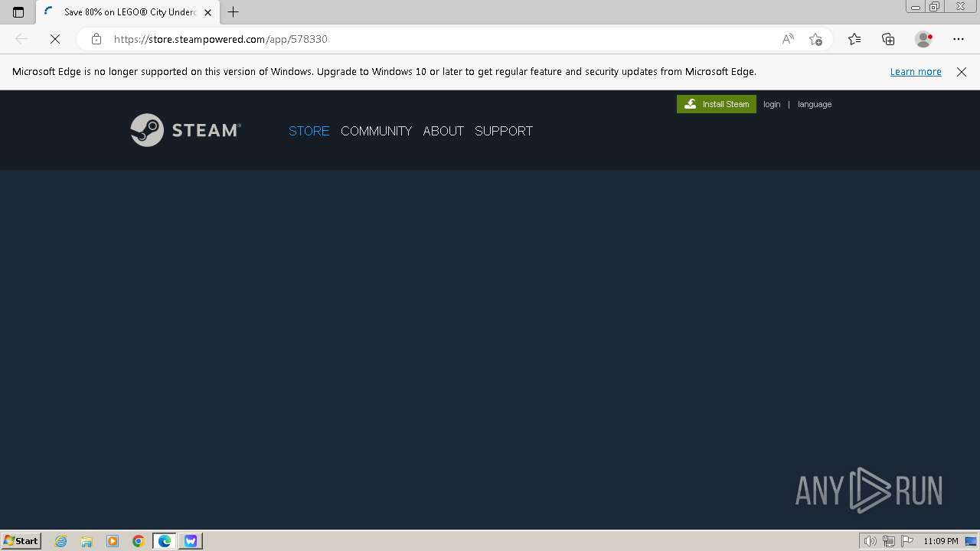Open Read aloud tool
This screenshot has width=980, height=551.
[x=788, y=39]
